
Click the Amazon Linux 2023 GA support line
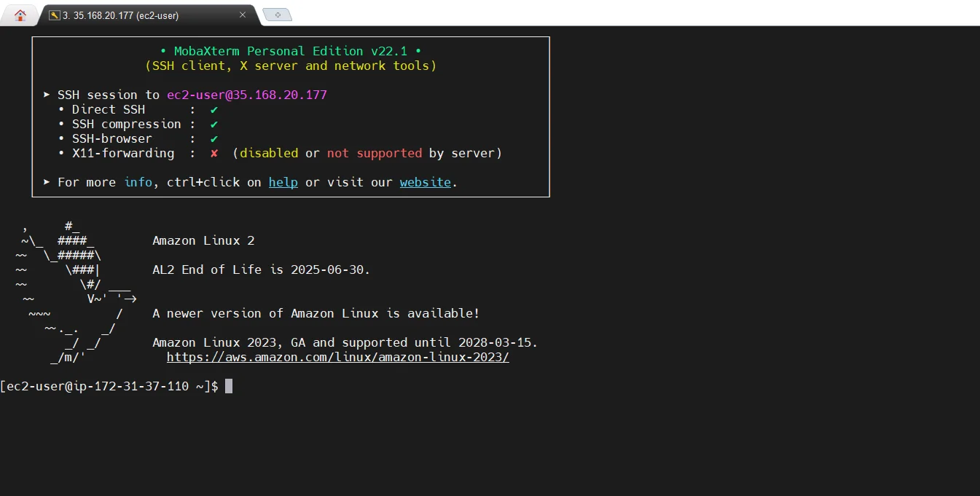[x=345, y=342]
